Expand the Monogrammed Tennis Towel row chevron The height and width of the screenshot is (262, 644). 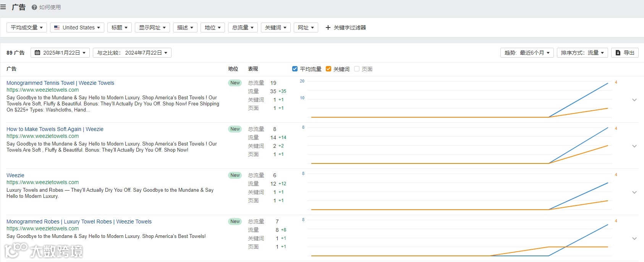(634, 100)
